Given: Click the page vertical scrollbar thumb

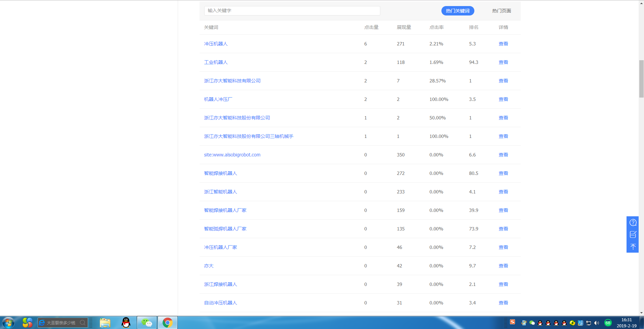Looking at the screenshot, I should pos(641,79).
